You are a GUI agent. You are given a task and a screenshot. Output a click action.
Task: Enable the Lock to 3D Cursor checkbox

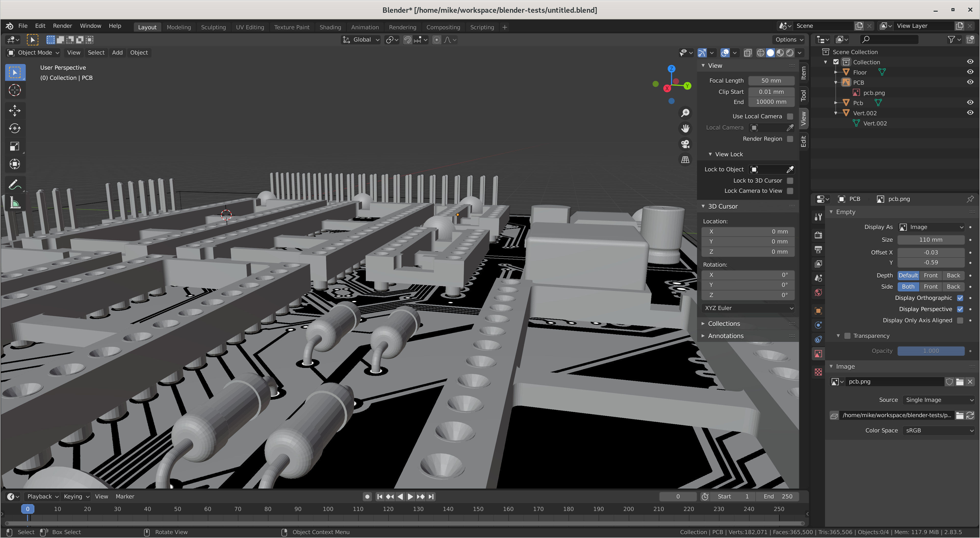pos(790,181)
